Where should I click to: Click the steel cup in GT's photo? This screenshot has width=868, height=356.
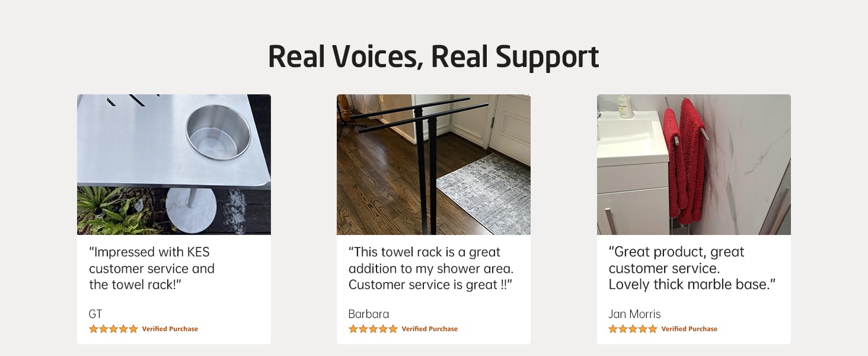click(x=218, y=132)
